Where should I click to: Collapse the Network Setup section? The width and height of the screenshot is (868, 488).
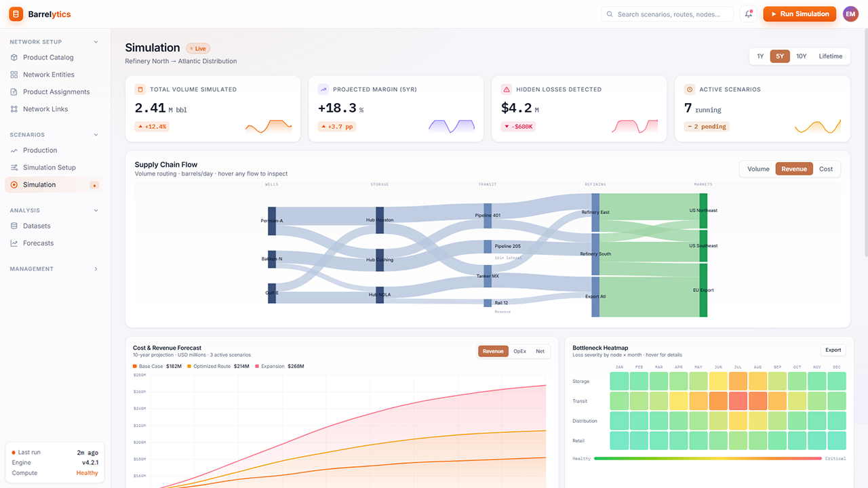click(96, 42)
